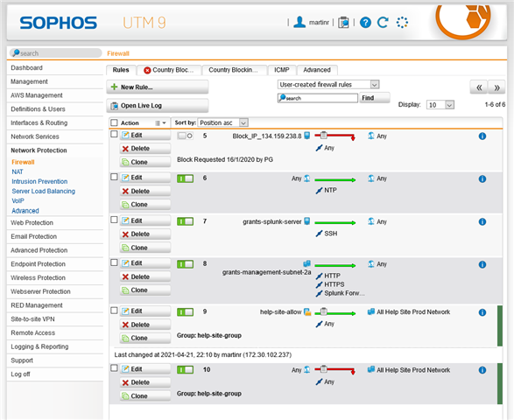Image resolution: width=514 pixels, height=420 pixels.
Task: Click the HTTPS service icon in rule 8
Action: 319,284
